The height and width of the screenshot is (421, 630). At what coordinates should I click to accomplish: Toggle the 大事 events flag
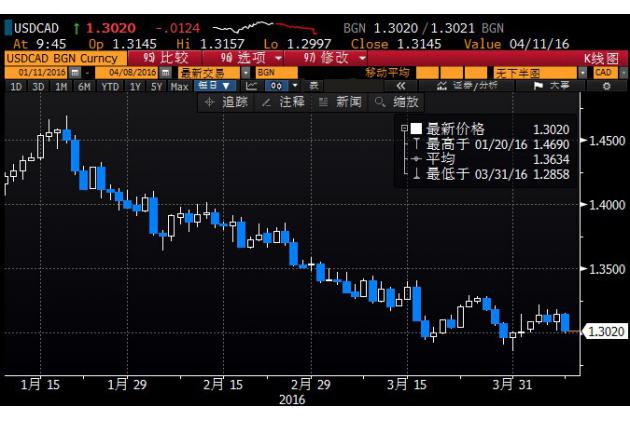[550, 87]
